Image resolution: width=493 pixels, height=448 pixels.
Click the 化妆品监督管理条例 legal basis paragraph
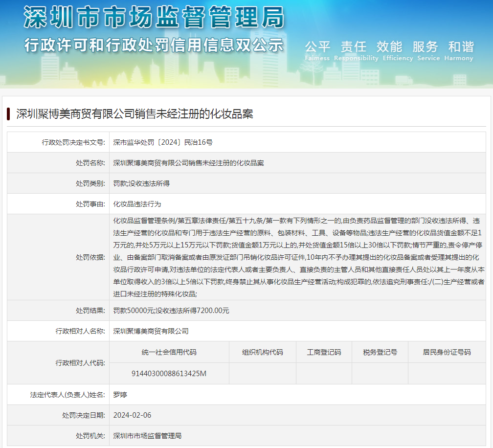298,257
